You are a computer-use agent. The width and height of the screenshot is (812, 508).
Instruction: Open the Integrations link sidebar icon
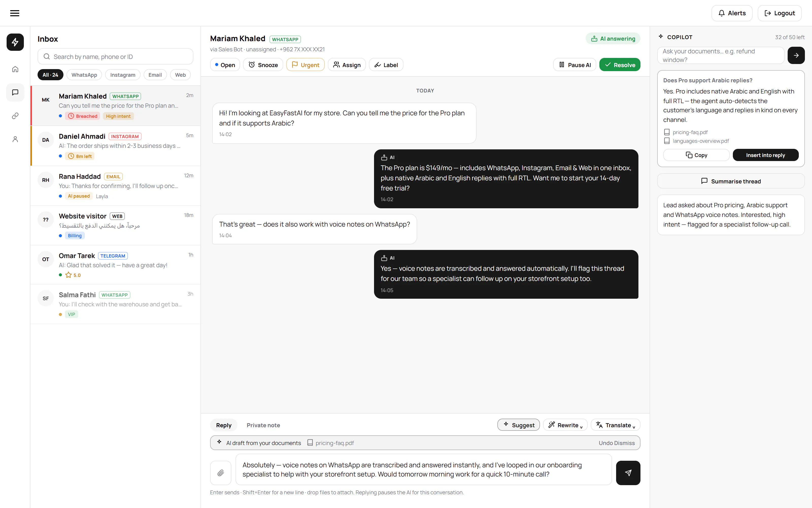tap(15, 116)
